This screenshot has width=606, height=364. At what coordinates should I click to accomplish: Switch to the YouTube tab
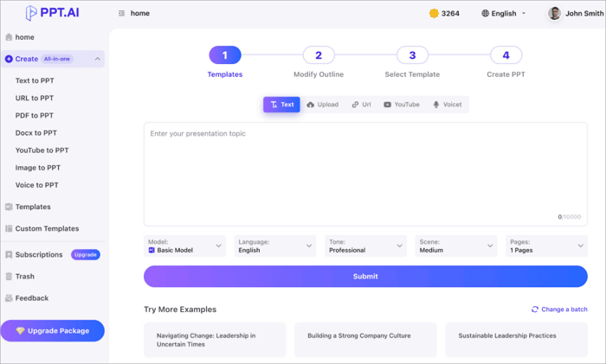pos(402,105)
